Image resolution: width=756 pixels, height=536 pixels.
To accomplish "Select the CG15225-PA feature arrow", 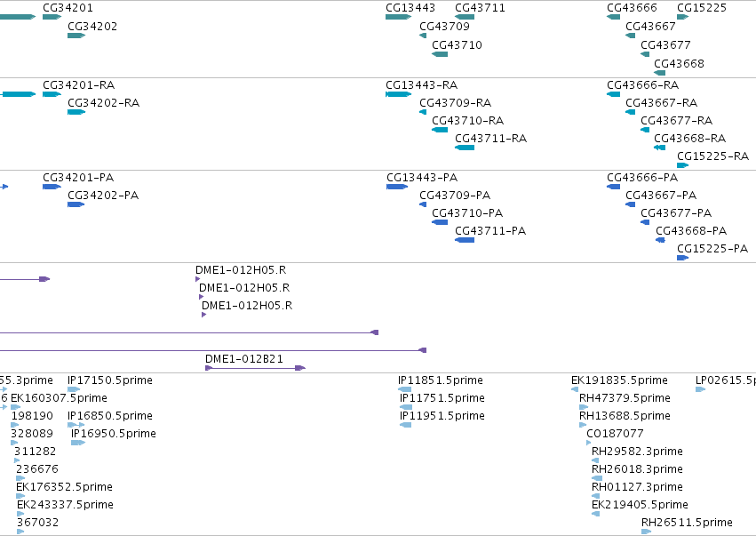I will (682, 258).
